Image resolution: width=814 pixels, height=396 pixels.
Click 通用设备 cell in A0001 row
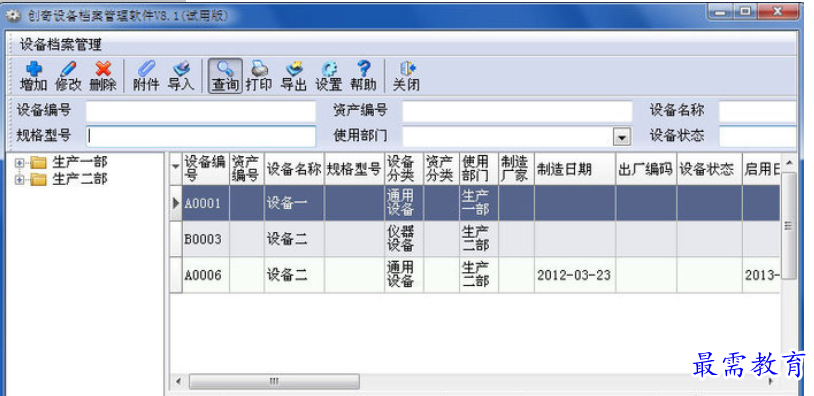(x=404, y=203)
